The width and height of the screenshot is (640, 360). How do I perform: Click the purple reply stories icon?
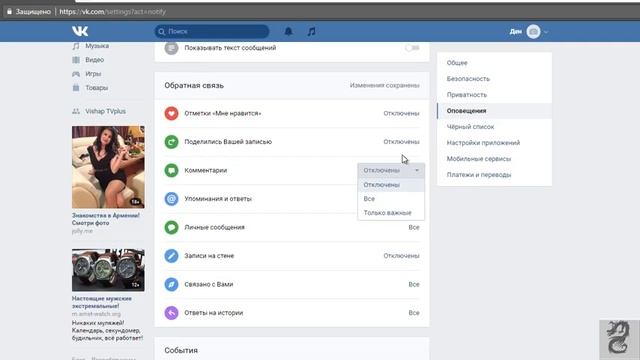(x=171, y=313)
